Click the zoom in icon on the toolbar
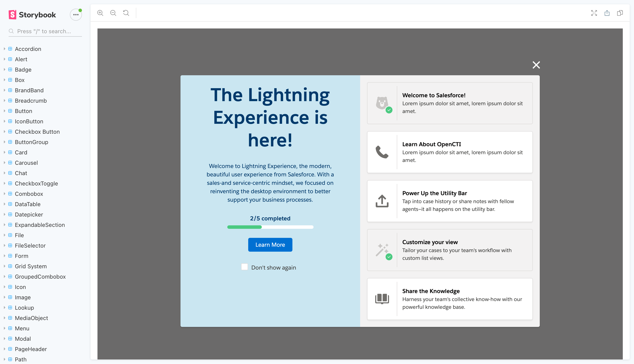The height and width of the screenshot is (364, 634). tap(100, 13)
